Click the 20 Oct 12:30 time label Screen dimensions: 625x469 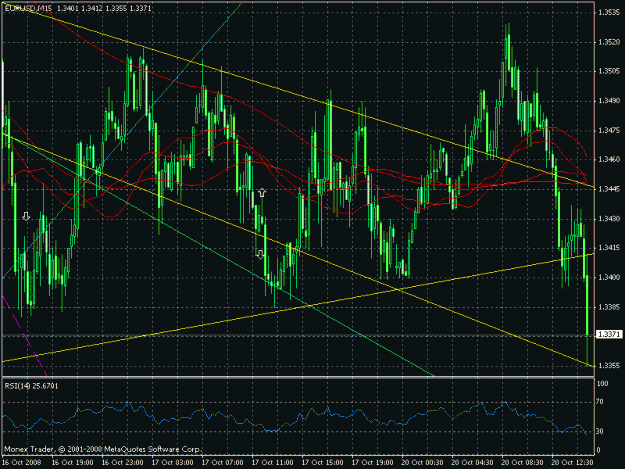[x=572, y=462]
